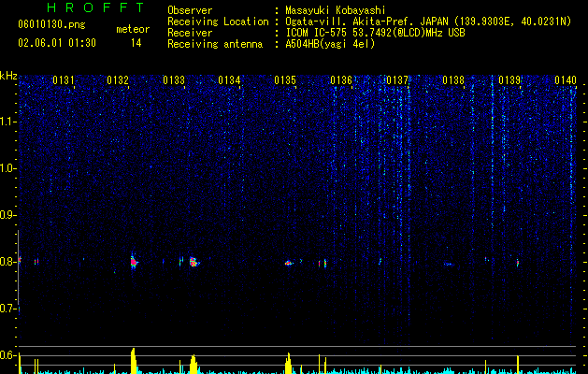Click the 0131 time marker
Image resolution: width=588 pixels, height=374 pixels.
click(x=63, y=80)
